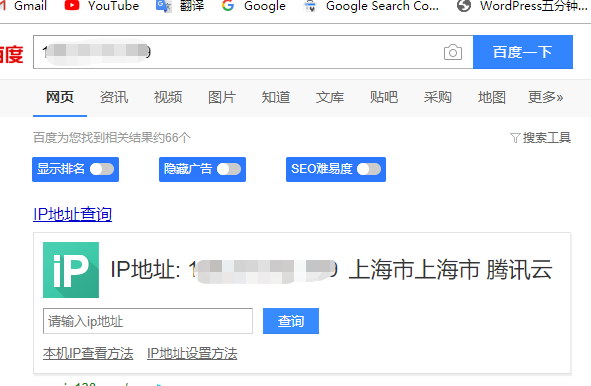
Task: Open the 本机IP查看方法 link
Action: (x=88, y=354)
